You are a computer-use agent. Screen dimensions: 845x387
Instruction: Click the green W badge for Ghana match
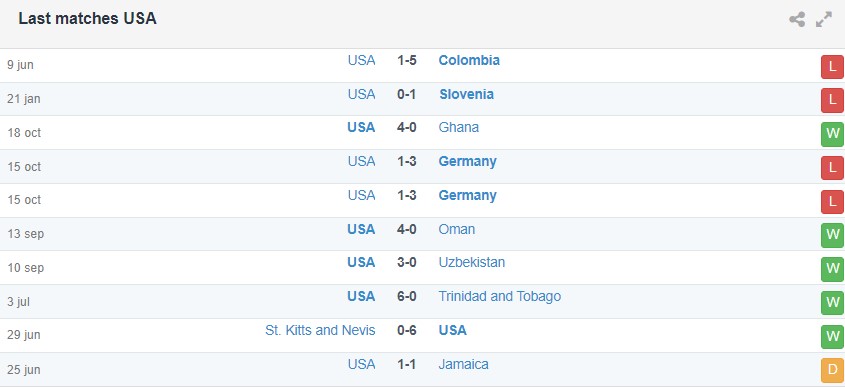click(x=833, y=135)
